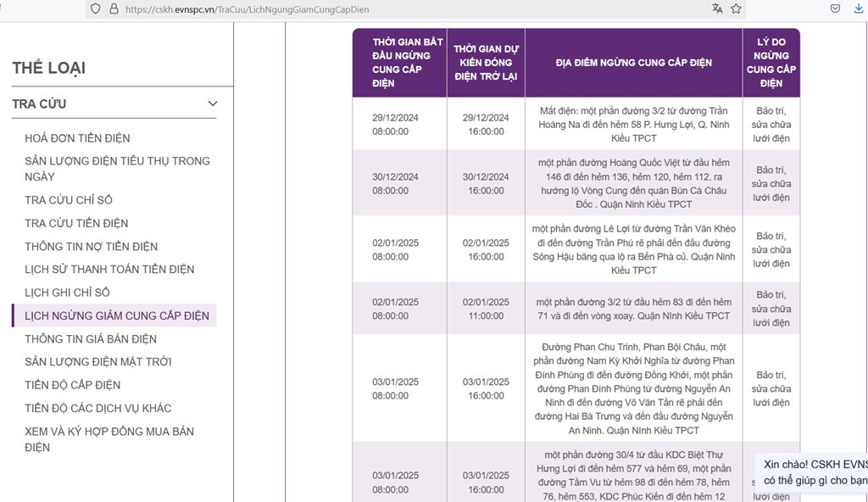Click THỜI GIAN DỰ KIẾN ĐÓNG ĐIỆN header
Image resolution: width=868 pixels, height=502 pixels.
pos(486,63)
